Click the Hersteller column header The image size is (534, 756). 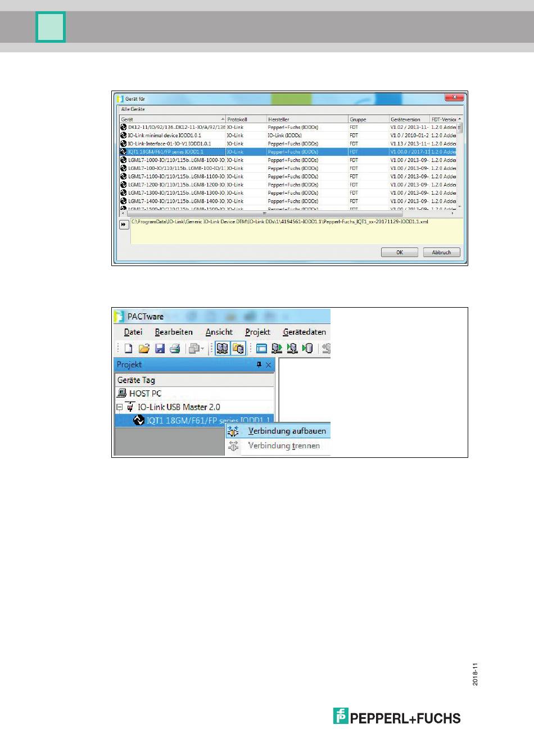307,119
